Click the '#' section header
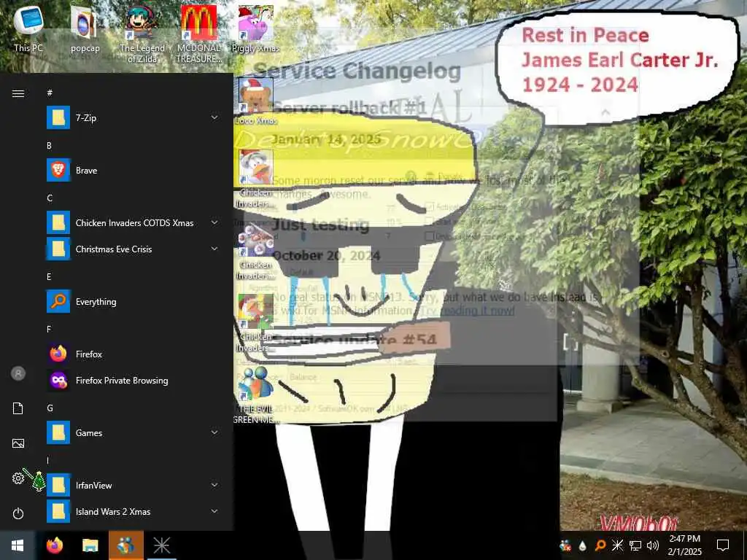 click(50, 93)
